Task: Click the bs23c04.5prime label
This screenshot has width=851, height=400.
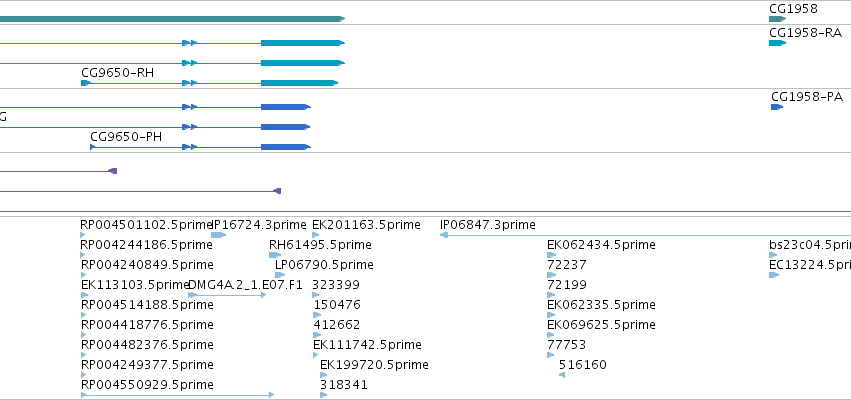Action: (810, 245)
